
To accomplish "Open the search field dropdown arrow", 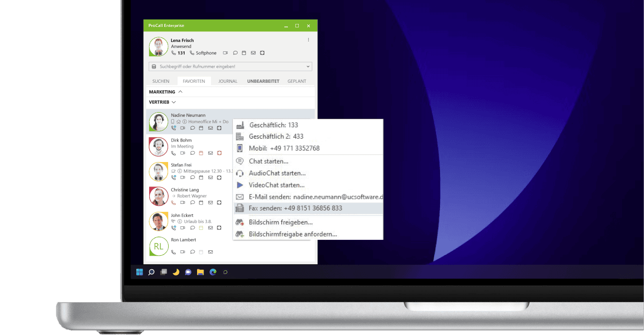I will pyautogui.click(x=308, y=66).
